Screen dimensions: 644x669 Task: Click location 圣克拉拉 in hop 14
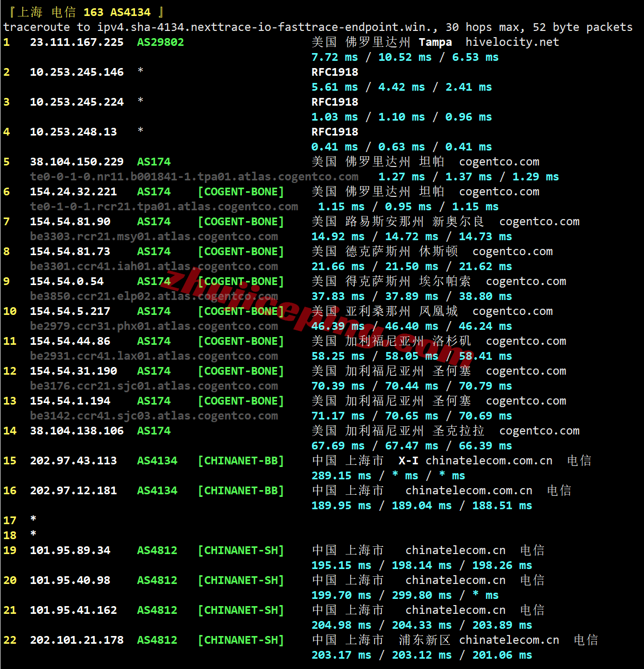(458, 431)
